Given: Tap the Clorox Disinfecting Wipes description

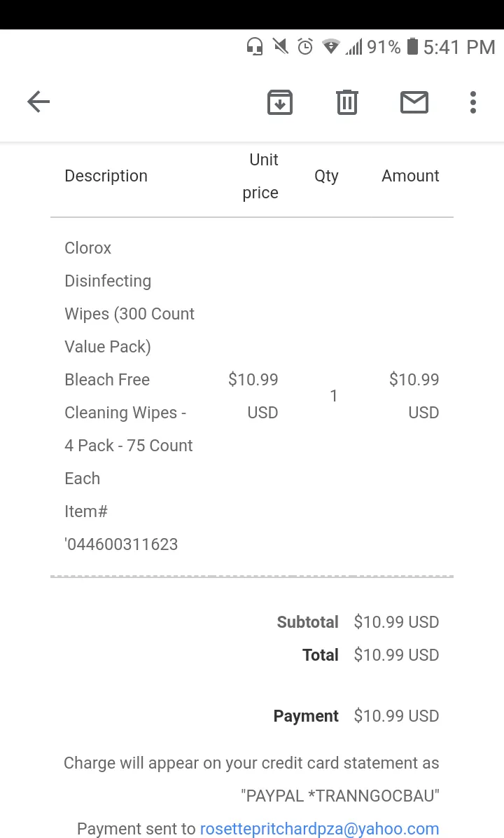Looking at the screenshot, I should coord(129,396).
